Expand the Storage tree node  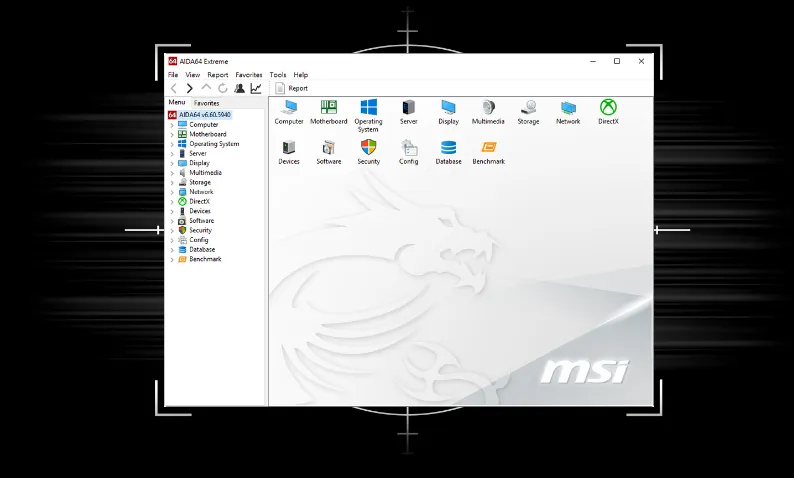172,183
